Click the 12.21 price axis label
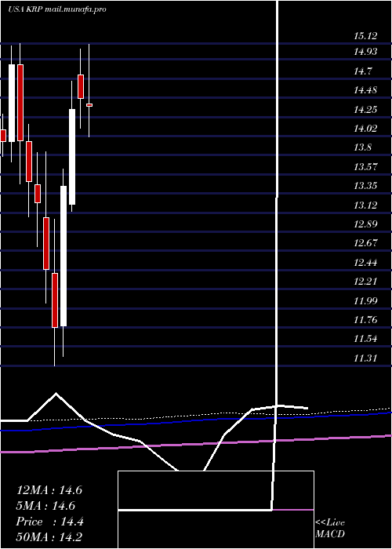 [365, 281]
